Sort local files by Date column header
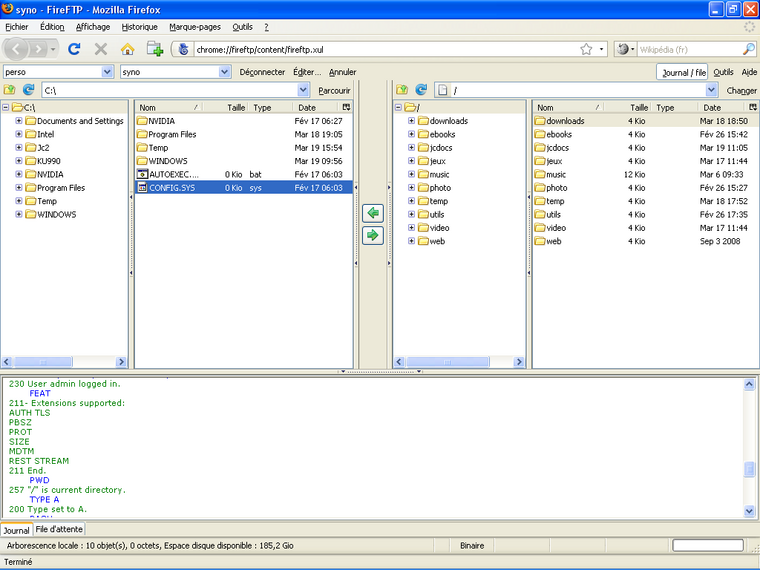 [x=317, y=108]
